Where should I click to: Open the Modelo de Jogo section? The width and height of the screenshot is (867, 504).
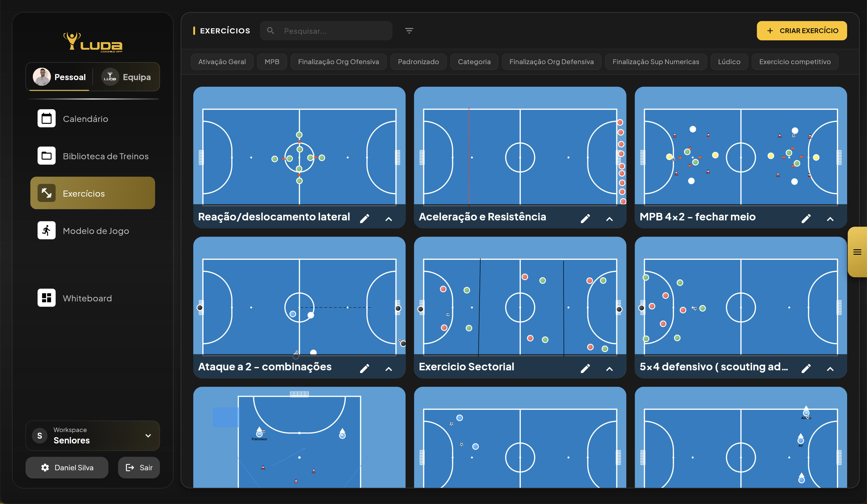[x=96, y=231]
